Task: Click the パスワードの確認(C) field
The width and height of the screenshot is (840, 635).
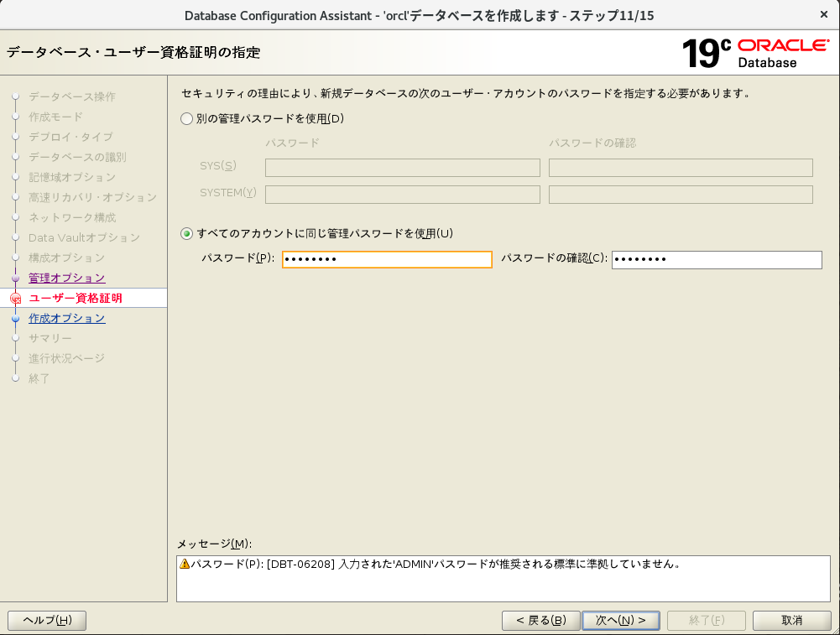Action: (717, 260)
